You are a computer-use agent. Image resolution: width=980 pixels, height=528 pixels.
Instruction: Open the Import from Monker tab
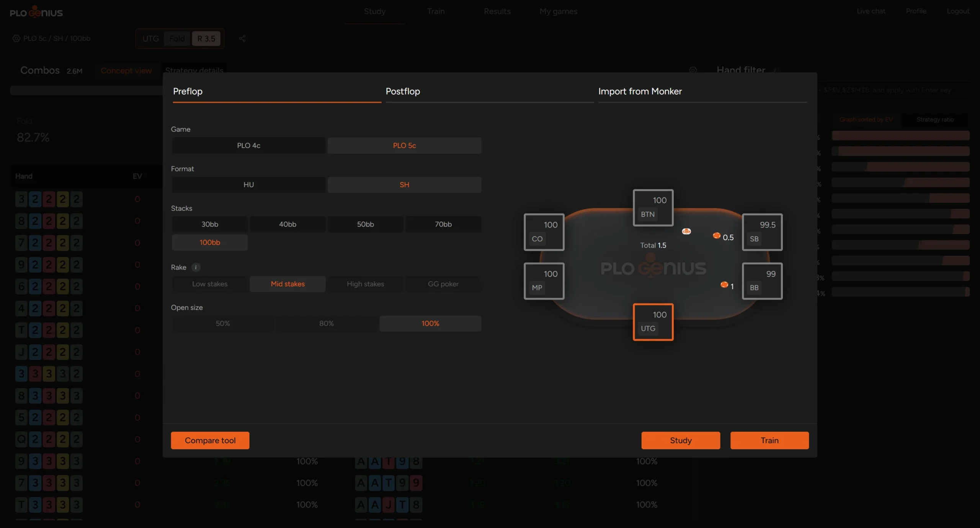click(640, 91)
